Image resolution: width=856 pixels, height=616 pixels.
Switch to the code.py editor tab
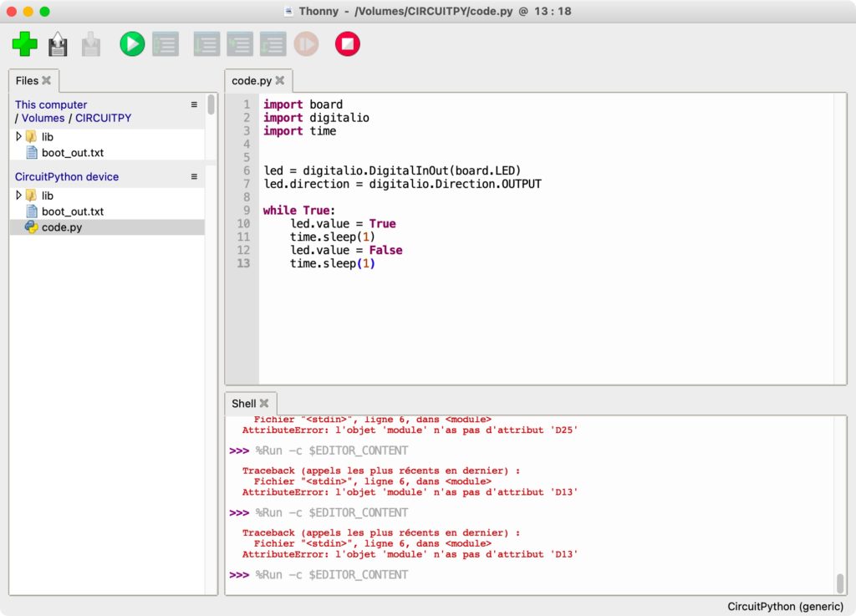[251, 81]
